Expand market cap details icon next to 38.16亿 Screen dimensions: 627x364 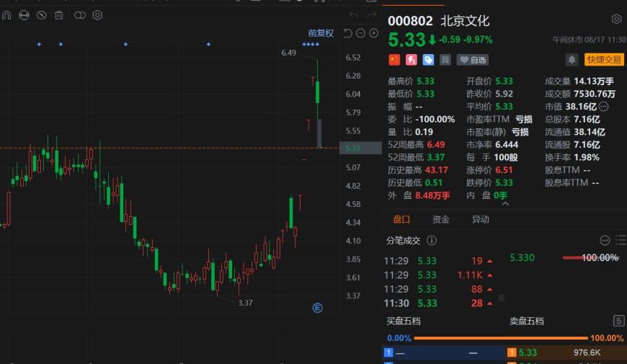604,107
